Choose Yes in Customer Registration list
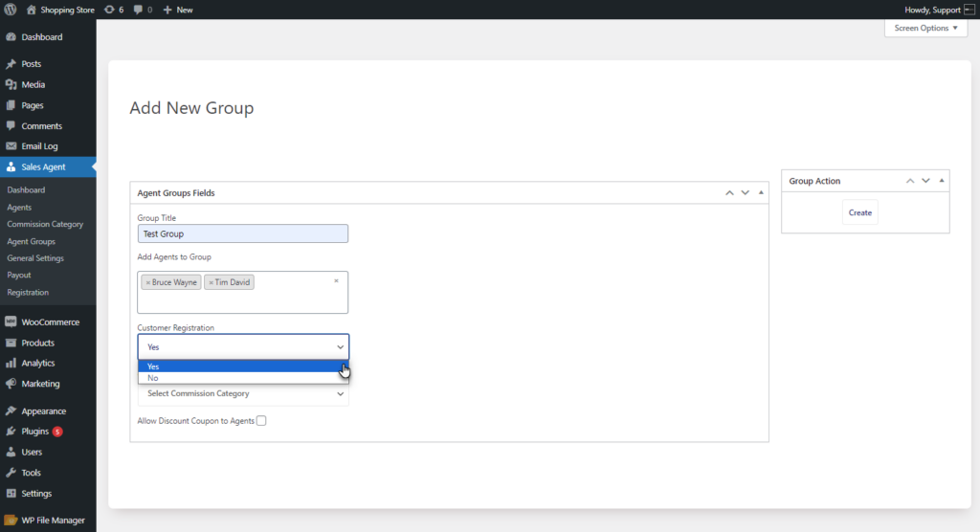This screenshot has width=980, height=532. pyautogui.click(x=243, y=366)
